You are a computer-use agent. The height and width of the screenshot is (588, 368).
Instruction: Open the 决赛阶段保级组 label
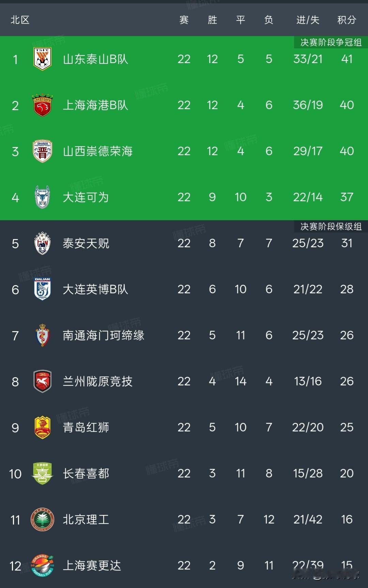331,226
